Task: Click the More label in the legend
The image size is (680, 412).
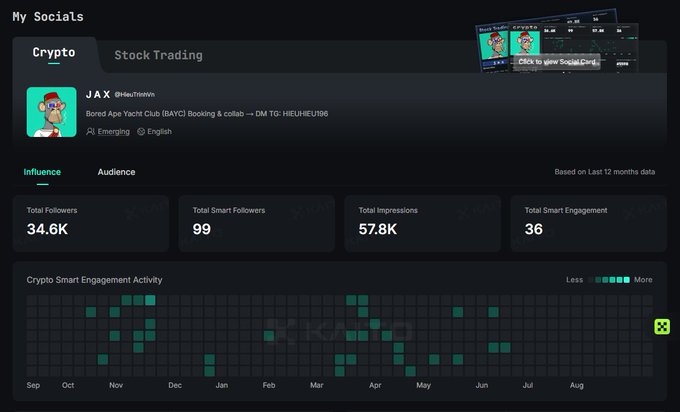Action: click(643, 280)
